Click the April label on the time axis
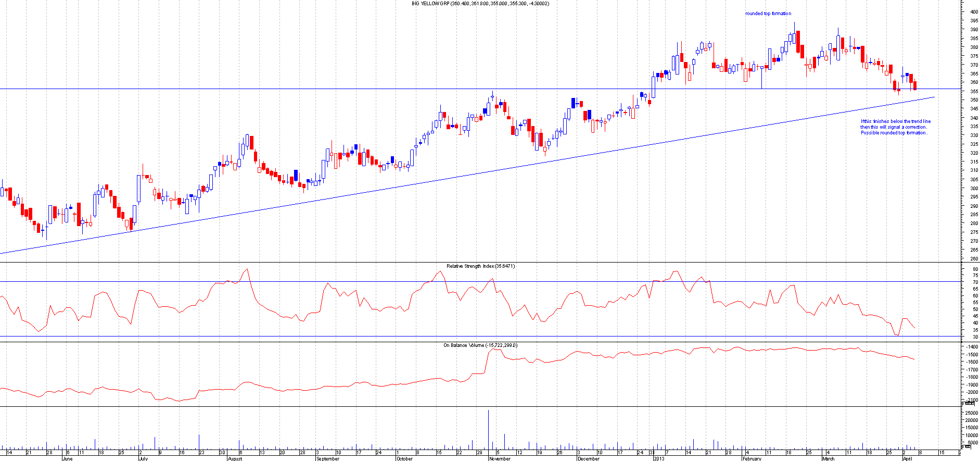The width and height of the screenshot is (980, 461). (x=907, y=458)
